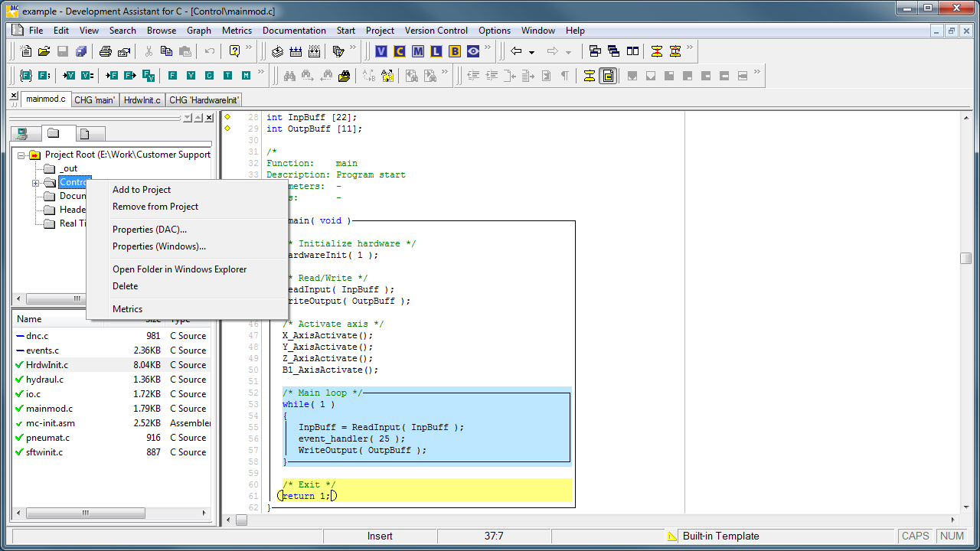Image resolution: width=980 pixels, height=551 pixels.
Task: Collapse the Project Root tree node
Action: pos(21,155)
